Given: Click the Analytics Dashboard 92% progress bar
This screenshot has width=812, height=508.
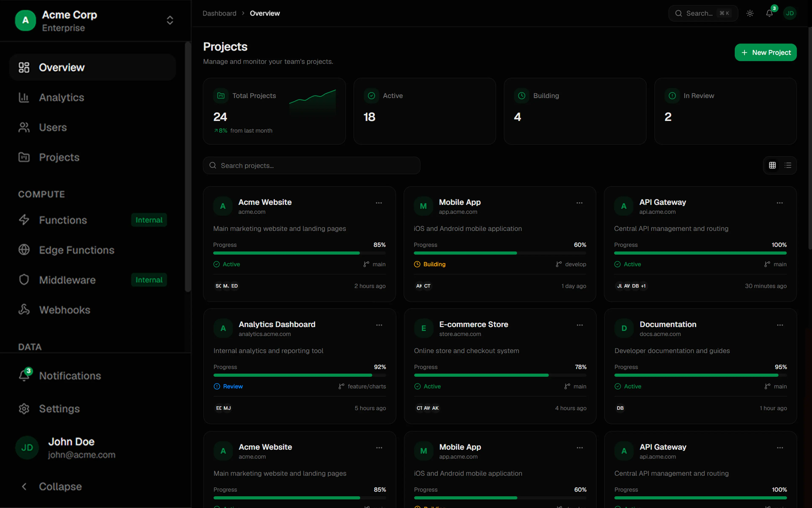Looking at the screenshot, I should pos(300,375).
